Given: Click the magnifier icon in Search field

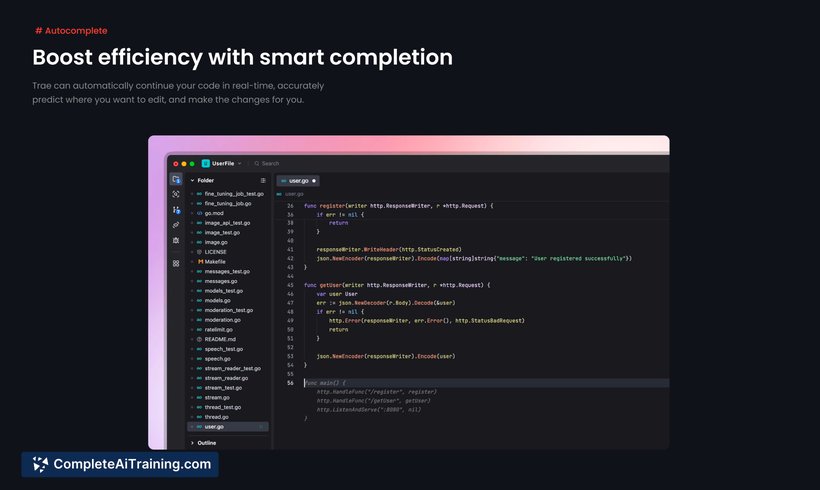Looking at the screenshot, I should [257, 164].
